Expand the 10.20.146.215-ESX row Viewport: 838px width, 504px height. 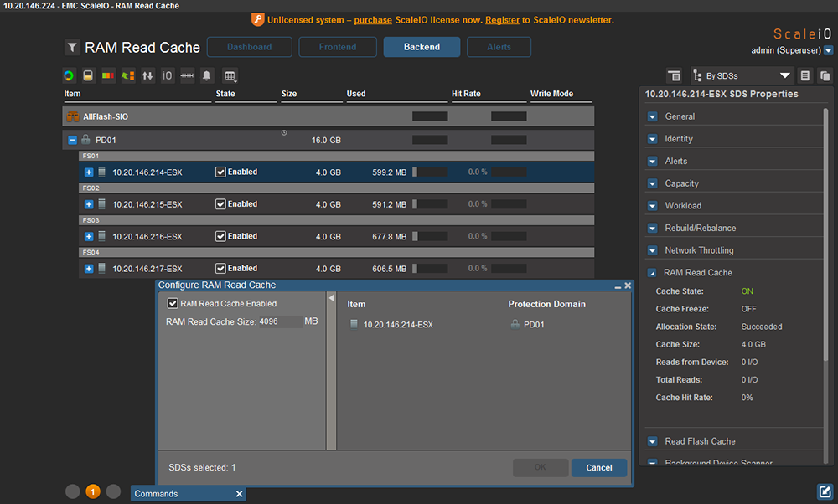(x=89, y=204)
